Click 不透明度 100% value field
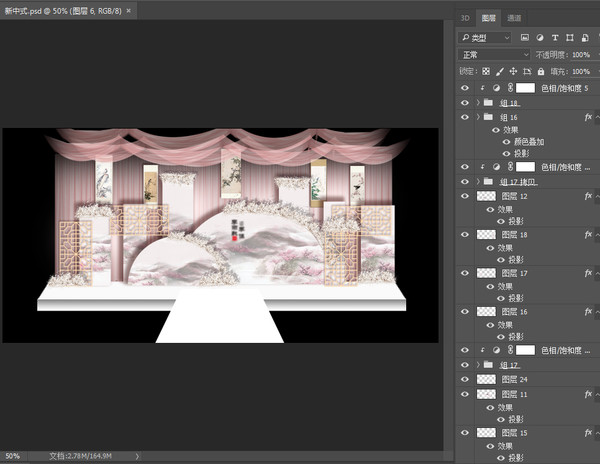This screenshot has width=600, height=464. point(582,55)
